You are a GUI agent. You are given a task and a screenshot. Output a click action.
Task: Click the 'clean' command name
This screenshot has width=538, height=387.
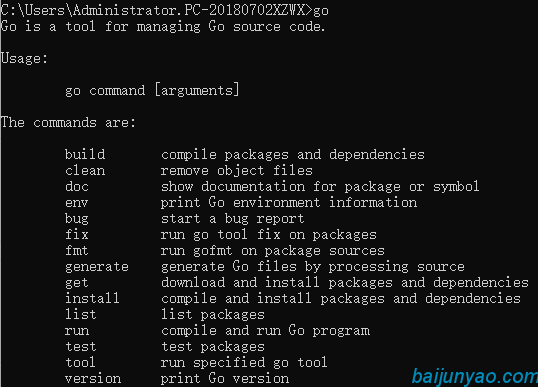(85, 171)
